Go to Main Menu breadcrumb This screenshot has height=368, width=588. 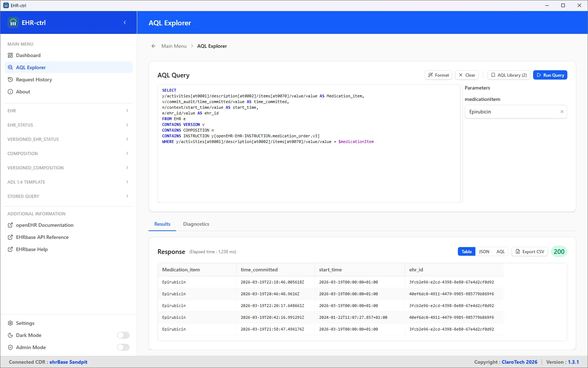click(174, 46)
